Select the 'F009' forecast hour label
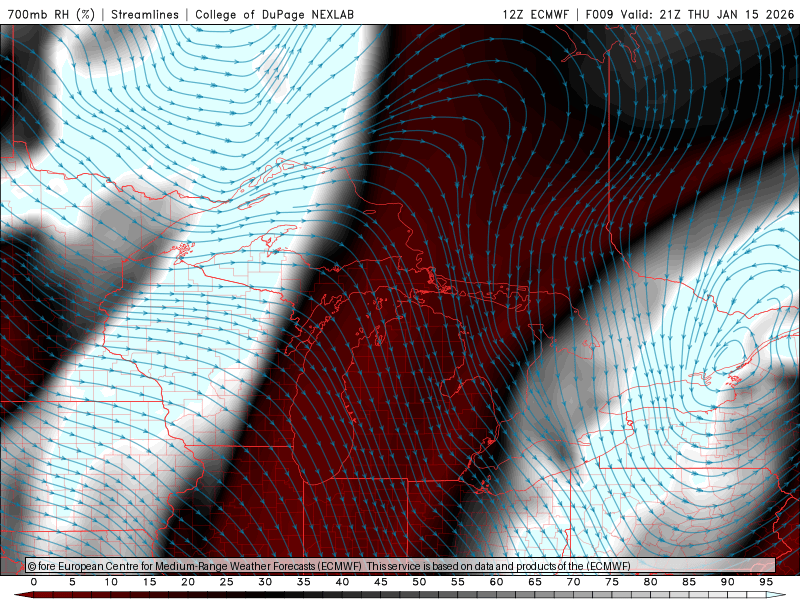 pos(599,14)
